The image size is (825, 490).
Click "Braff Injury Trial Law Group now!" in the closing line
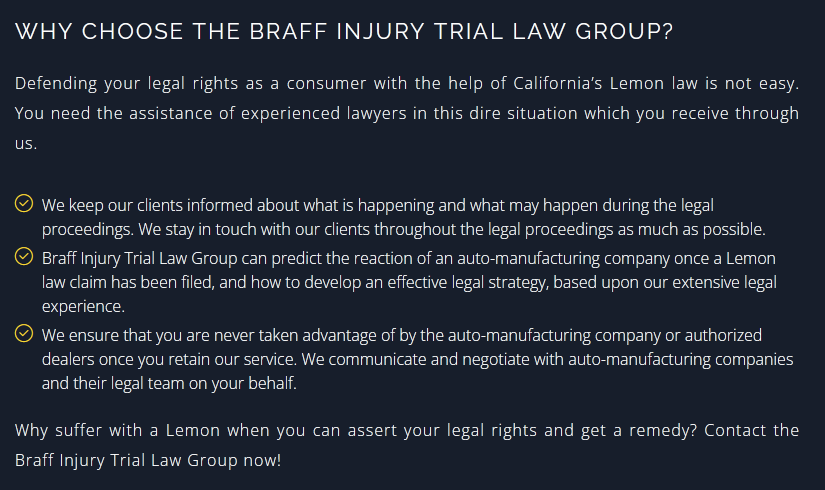tap(148, 461)
